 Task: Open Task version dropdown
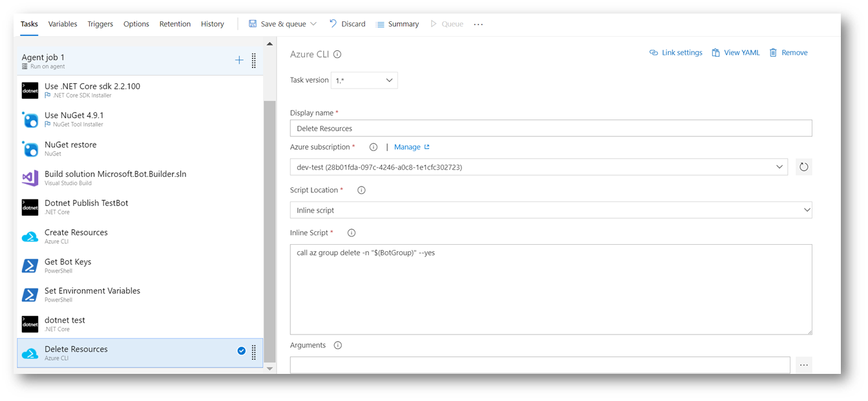364,81
